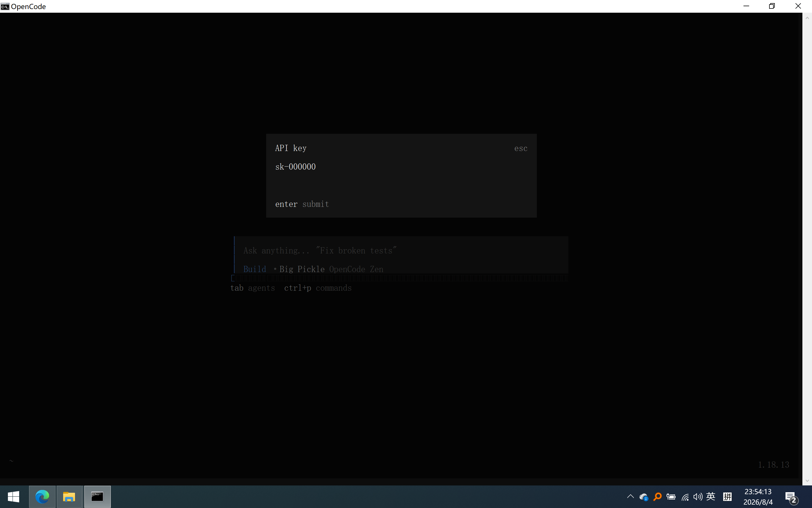Image resolution: width=812 pixels, height=508 pixels.
Task: Open Microsoft Edge from the taskbar
Action: (x=42, y=497)
